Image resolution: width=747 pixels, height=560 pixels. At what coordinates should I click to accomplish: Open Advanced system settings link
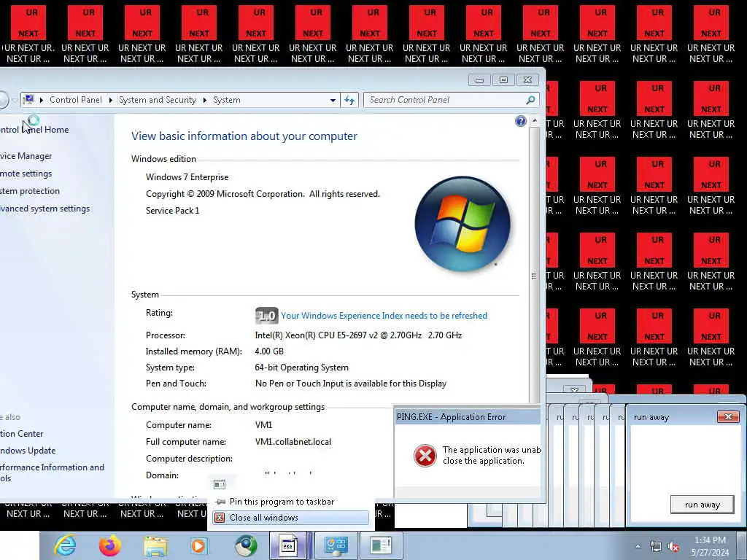point(44,209)
